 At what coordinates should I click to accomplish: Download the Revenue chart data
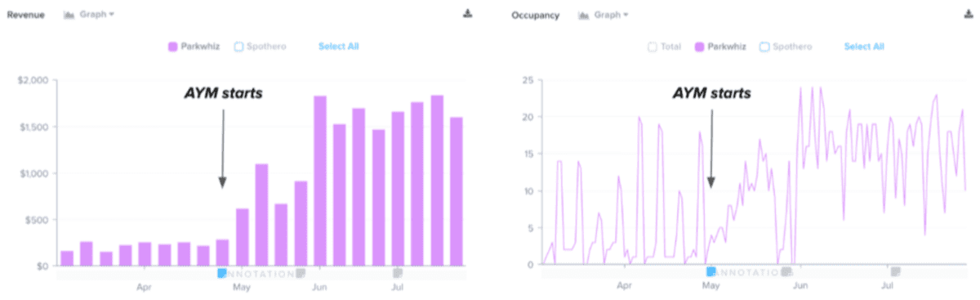[x=467, y=14]
